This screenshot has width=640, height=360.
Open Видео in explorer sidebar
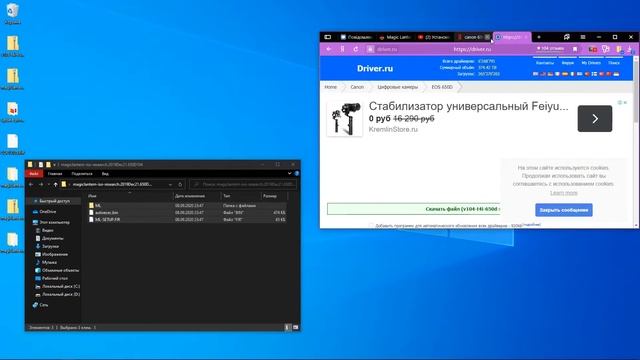(44, 230)
